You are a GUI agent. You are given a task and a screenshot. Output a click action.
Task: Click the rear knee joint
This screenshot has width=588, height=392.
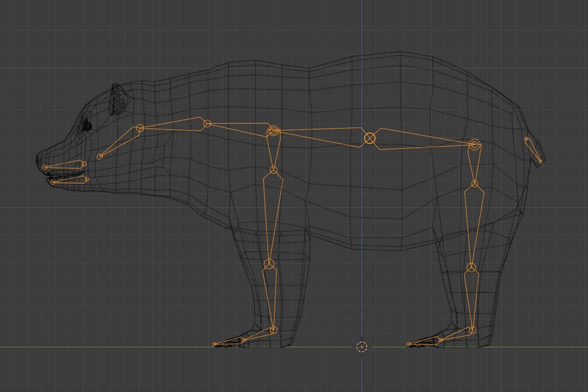[472, 267]
